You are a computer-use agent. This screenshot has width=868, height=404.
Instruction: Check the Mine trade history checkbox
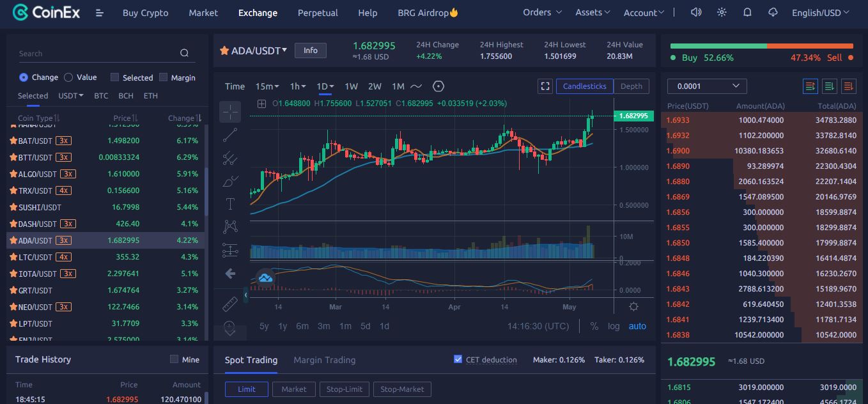174,359
